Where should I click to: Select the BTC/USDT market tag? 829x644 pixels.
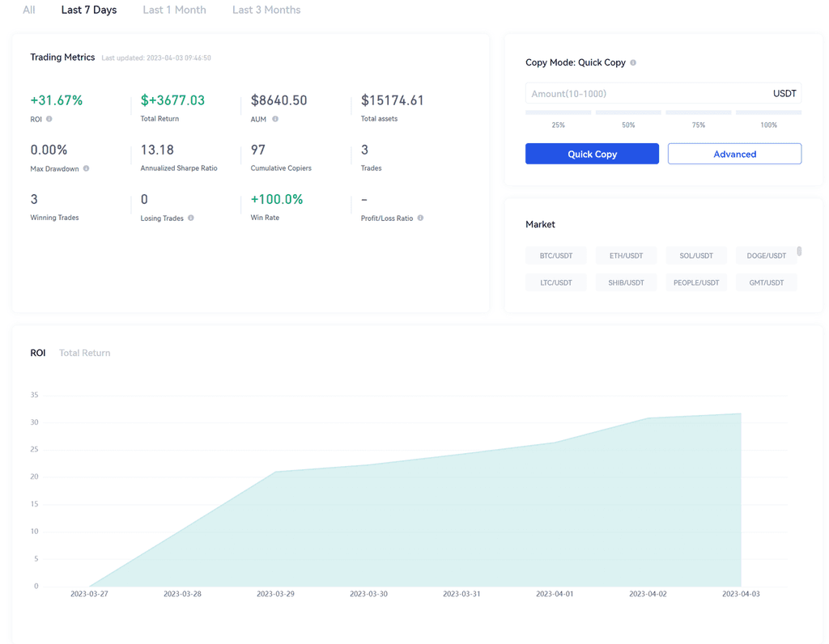(x=556, y=256)
